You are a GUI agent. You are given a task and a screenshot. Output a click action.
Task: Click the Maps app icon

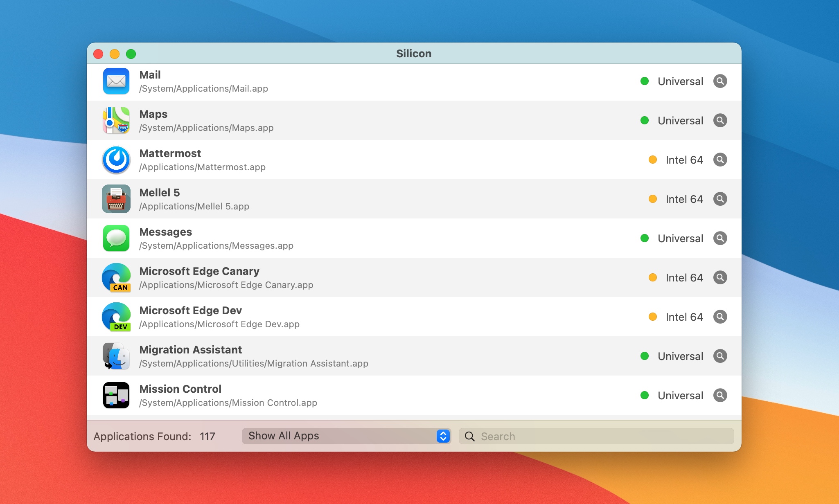116,120
